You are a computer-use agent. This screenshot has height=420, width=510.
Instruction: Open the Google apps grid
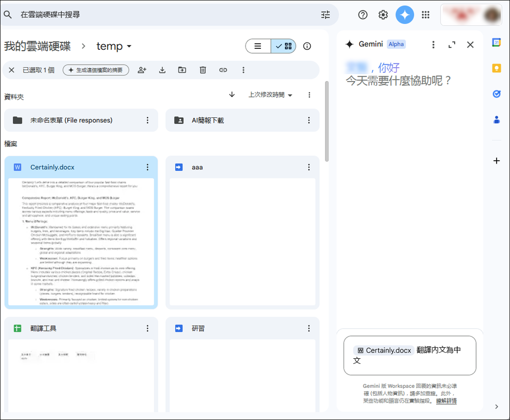coord(425,14)
